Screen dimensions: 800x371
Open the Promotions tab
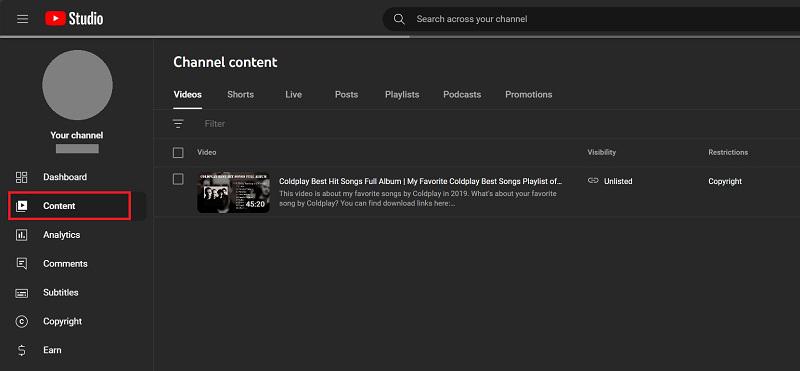[x=529, y=95]
